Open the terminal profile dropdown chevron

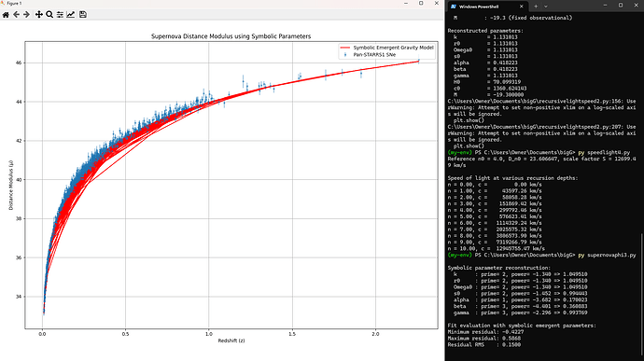coord(546,7)
